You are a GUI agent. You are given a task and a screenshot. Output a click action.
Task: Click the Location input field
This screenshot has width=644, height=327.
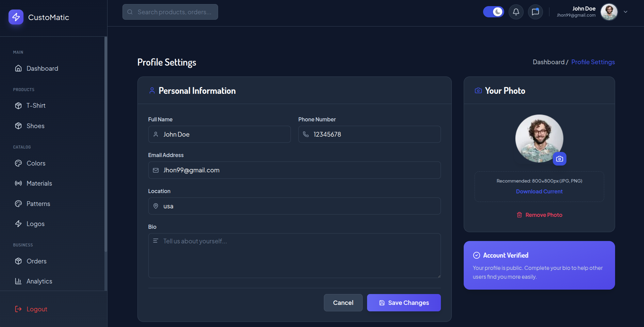coord(295,206)
